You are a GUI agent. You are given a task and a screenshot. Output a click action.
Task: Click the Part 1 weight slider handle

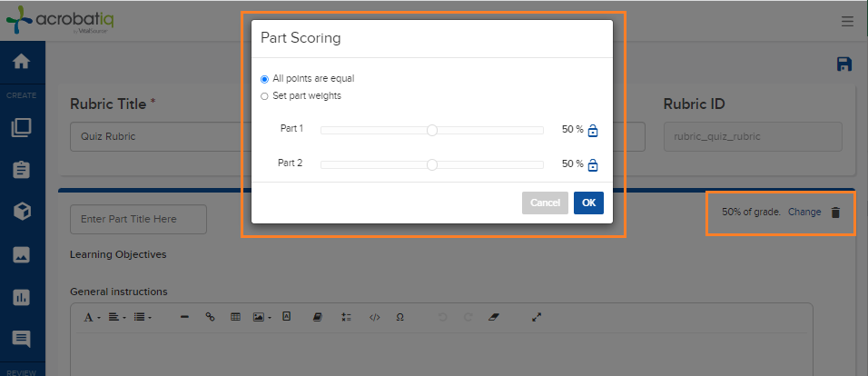[x=432, y=130]
